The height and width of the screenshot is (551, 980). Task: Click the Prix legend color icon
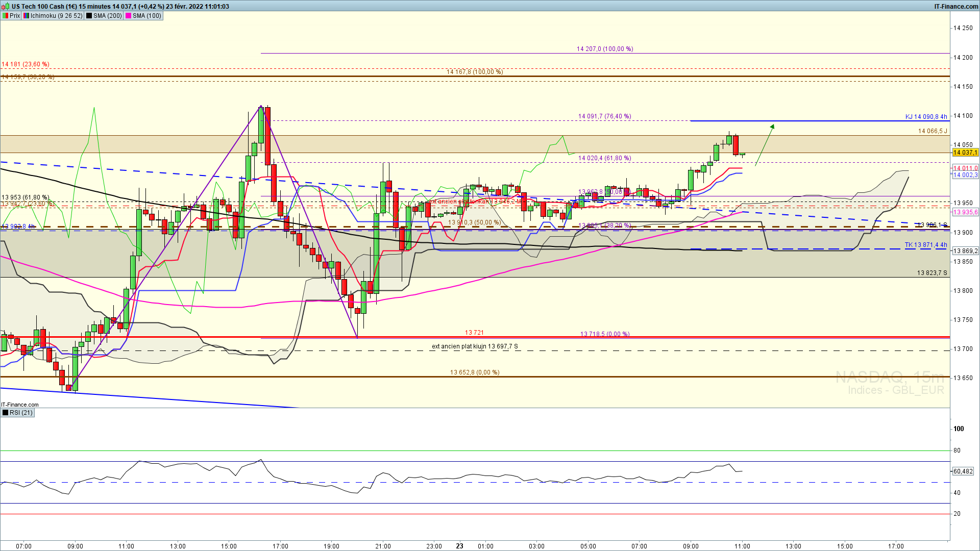coord(5,16)
